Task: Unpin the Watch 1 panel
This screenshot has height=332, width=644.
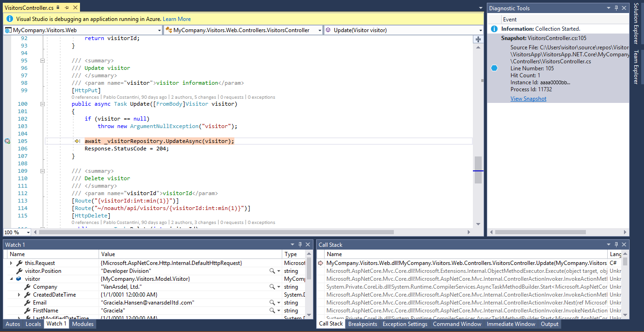Action: pos(300,244)
